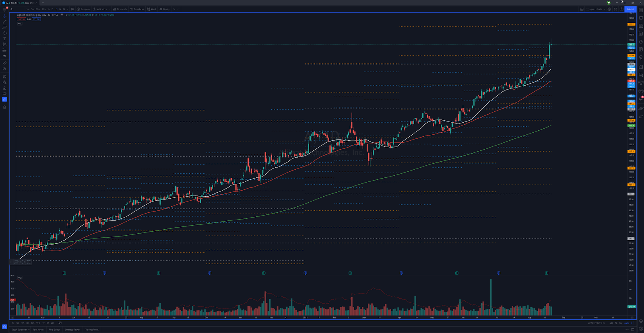Open the main hamburger menu
This screenshot has width=644, height=333.
[x=4, y=9]
